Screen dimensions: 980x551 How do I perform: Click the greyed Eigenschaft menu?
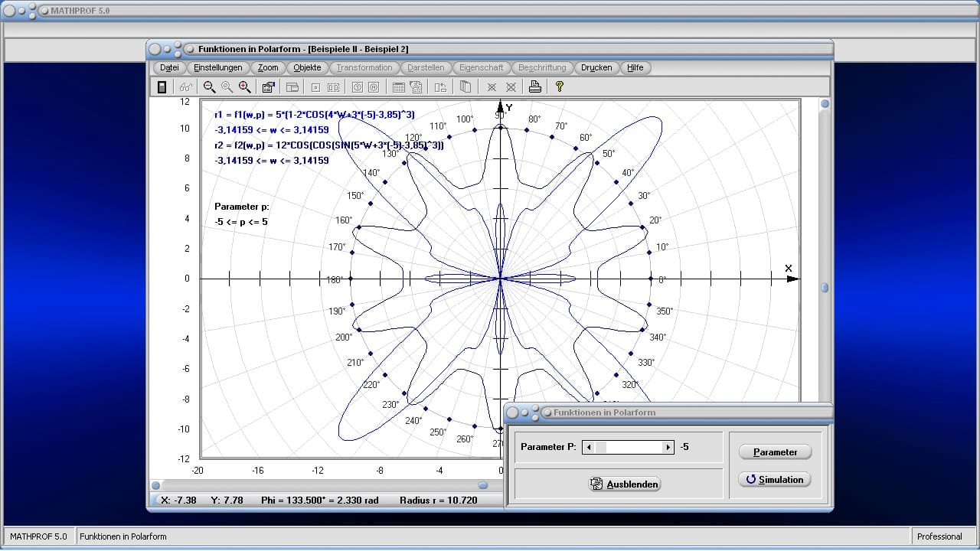pos(482,67)
